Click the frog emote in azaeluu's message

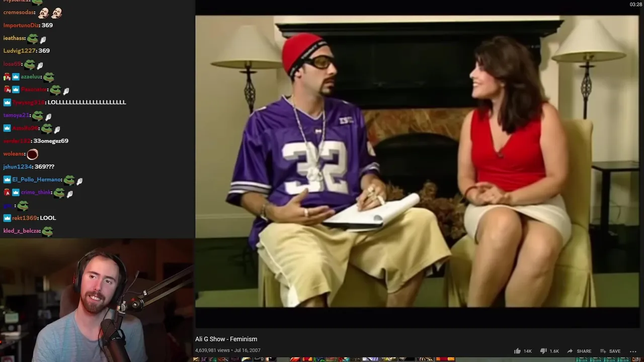coord(49,77)
